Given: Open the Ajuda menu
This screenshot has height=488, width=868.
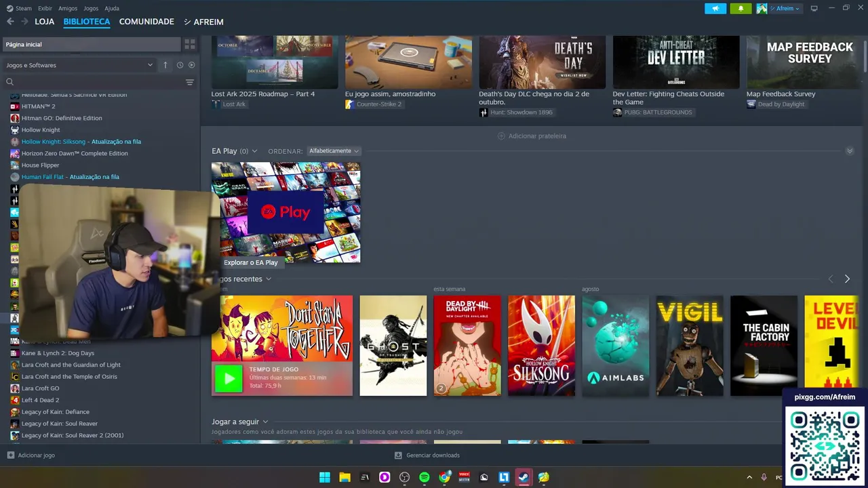Looking at the screenshot, I should [112, 8].
